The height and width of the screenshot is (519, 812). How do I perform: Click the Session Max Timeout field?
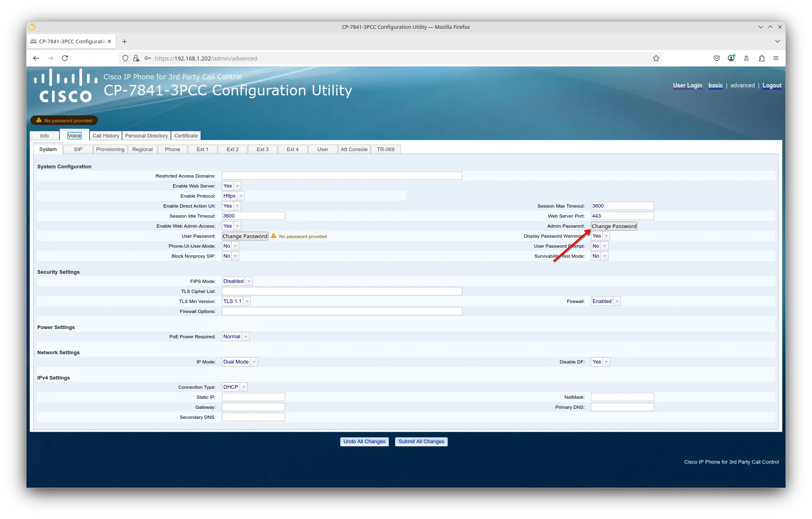click(x=622, y=206)
